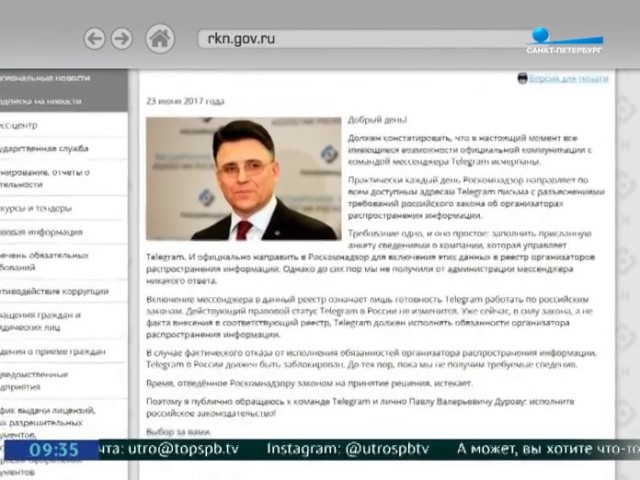Click the email utro@topspb.tv in ticker

tap(183, 449)
